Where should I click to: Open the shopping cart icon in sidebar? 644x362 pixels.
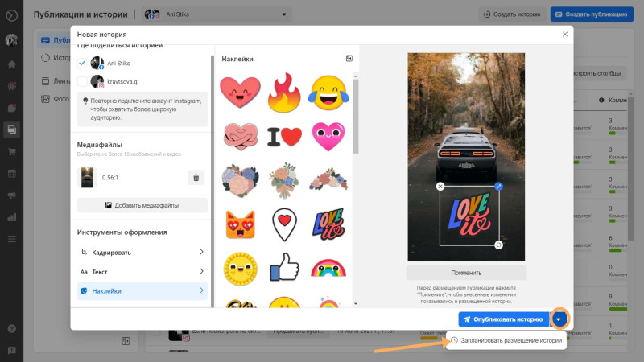pyautogui.click(x=12, y=151)
